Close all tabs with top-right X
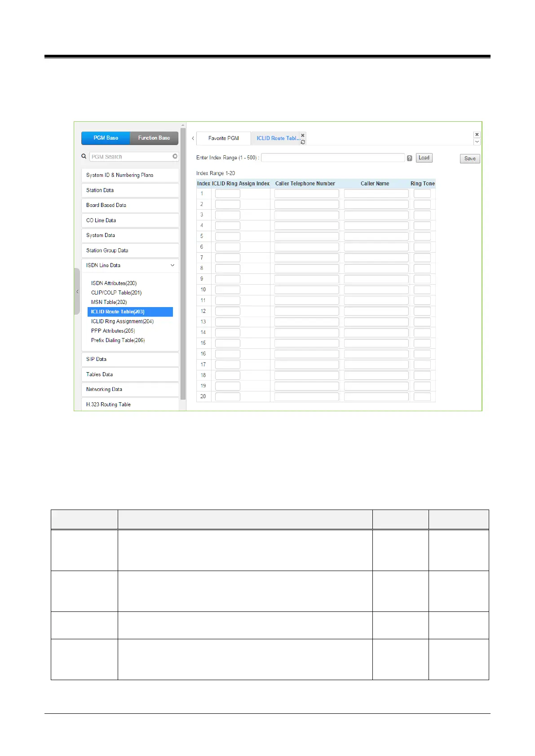This screenshot has height=756, width=535. pyautogui.click(x=477, y=135)
